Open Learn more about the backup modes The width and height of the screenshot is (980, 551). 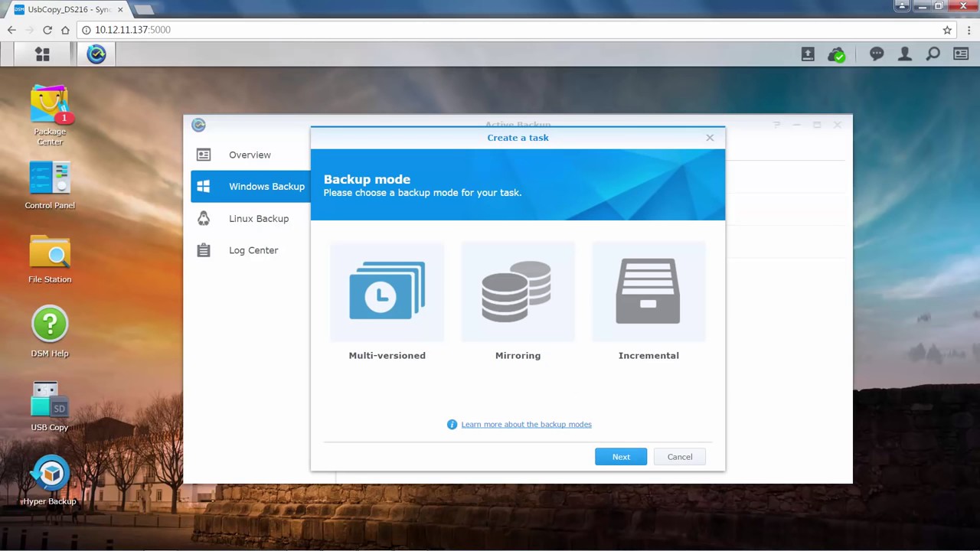point(526,425)
